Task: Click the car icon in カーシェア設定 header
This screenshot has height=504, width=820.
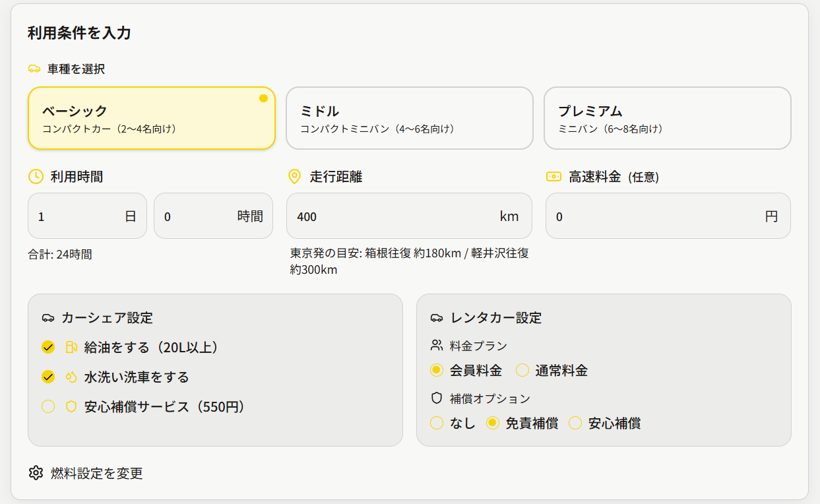Action: click(48, 318)
